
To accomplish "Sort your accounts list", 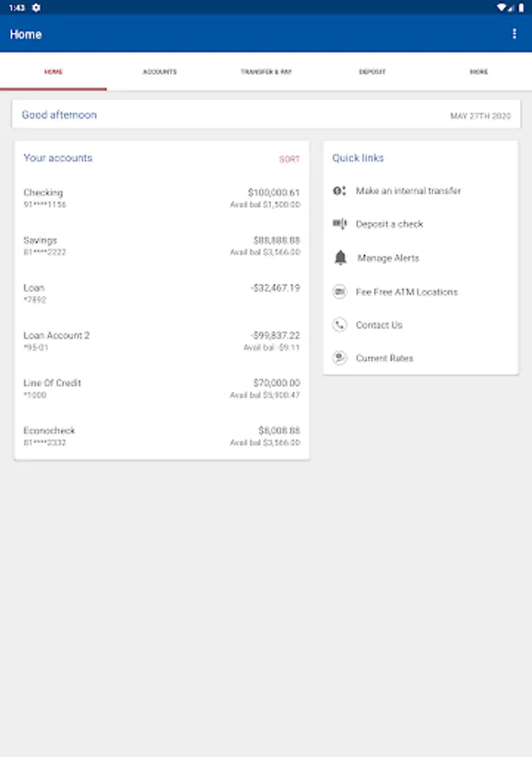I will [289, 159].
